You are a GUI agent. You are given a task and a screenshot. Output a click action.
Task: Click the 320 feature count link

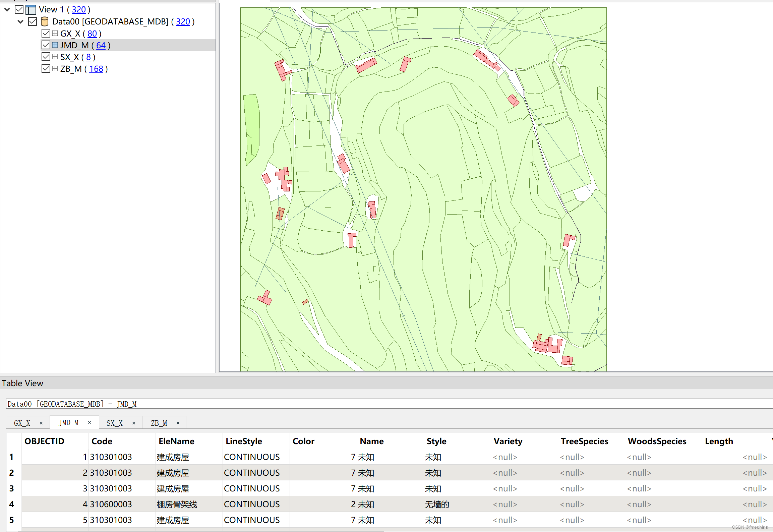point(79,9)
